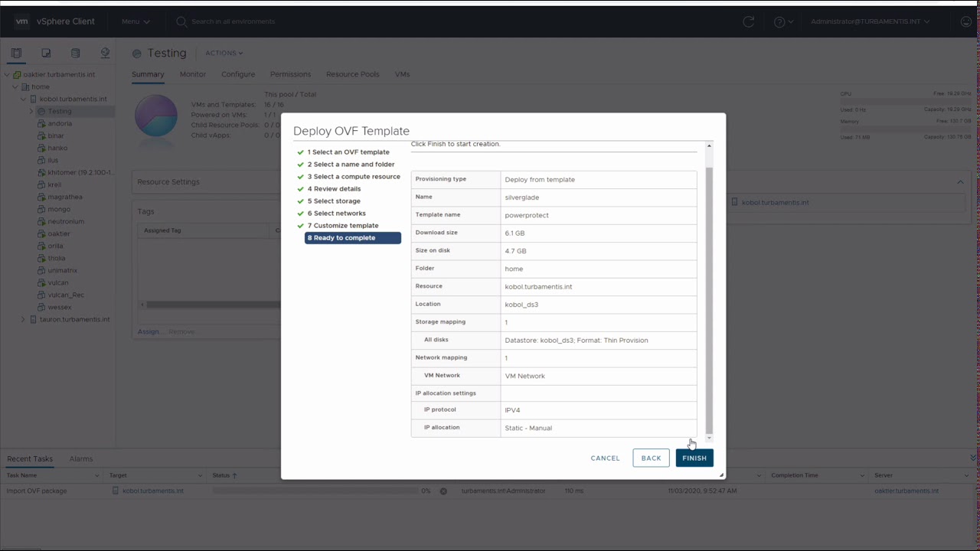
Task: Click host icon beside kobol.turbamentis.int in tree
Action: (x=34, y=99)
